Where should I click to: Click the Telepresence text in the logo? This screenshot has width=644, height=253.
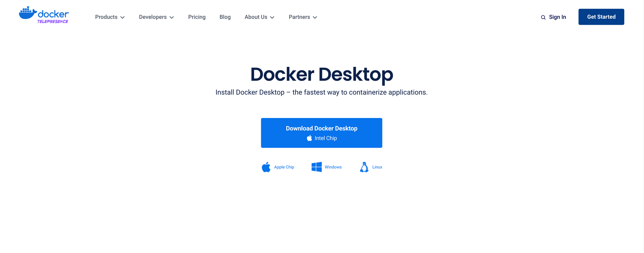(x=52, y=22)
